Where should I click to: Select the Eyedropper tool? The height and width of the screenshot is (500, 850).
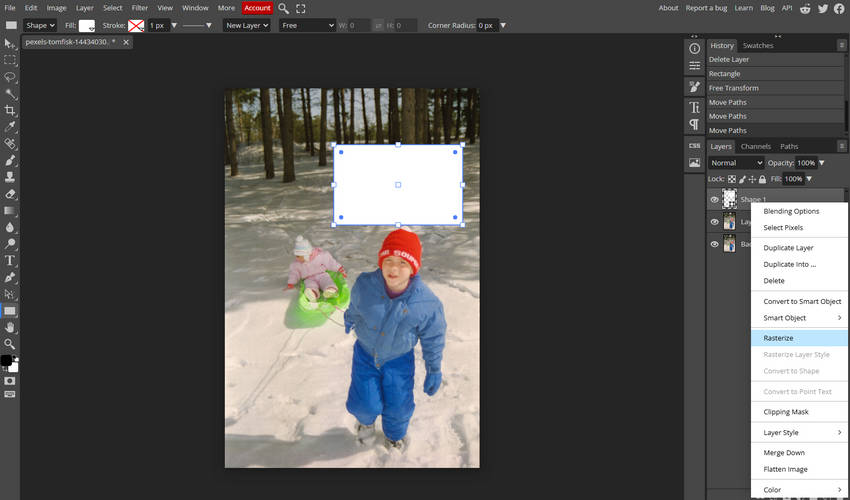[10, 127]
